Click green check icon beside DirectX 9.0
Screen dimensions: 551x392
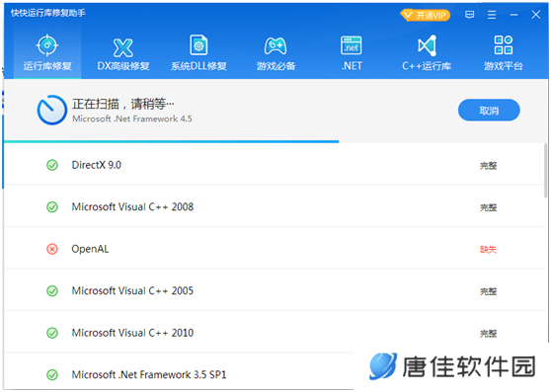52,165
